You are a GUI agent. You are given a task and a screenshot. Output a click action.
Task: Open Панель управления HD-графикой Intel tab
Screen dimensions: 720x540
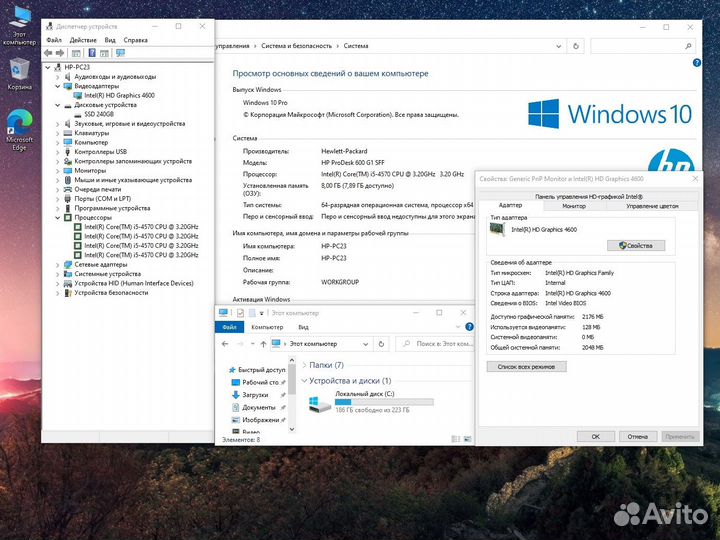click(x=589, y=197)
